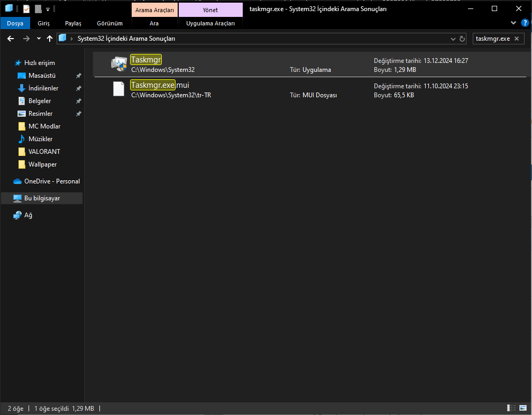The image size is (532, 415).
Task: Select the Taskmgr file name
Action: [146, 60]
